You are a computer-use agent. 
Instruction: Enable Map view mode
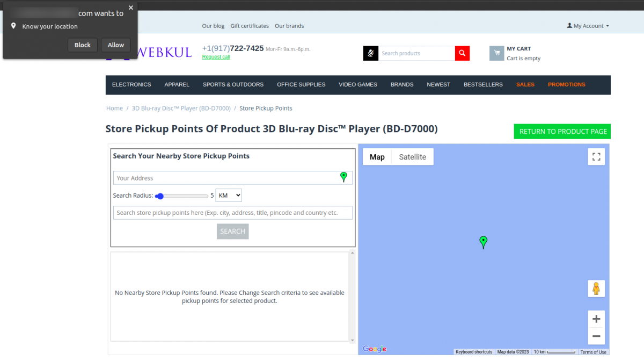(377, 156)
